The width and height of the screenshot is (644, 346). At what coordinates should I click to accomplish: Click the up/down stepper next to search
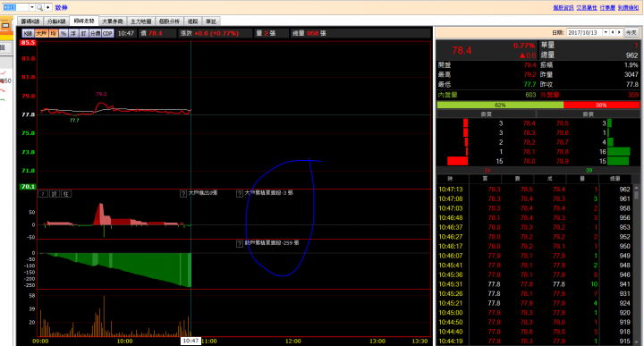(x=48, y=7)
